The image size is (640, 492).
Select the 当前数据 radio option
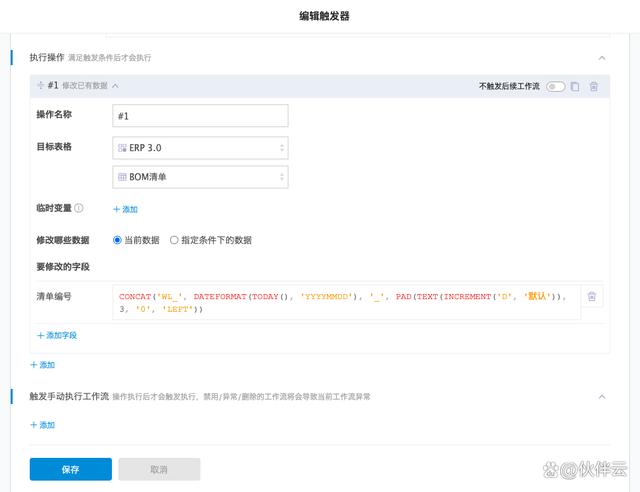[117, 240]
